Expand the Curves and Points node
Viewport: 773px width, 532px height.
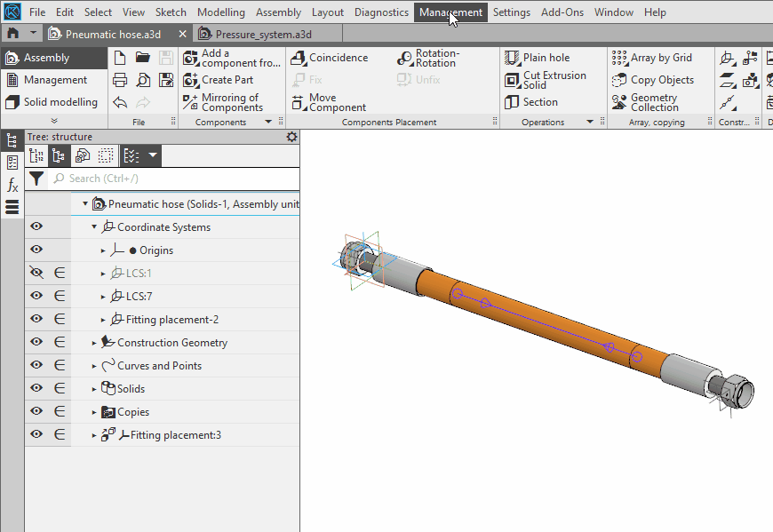pos(95,366)
